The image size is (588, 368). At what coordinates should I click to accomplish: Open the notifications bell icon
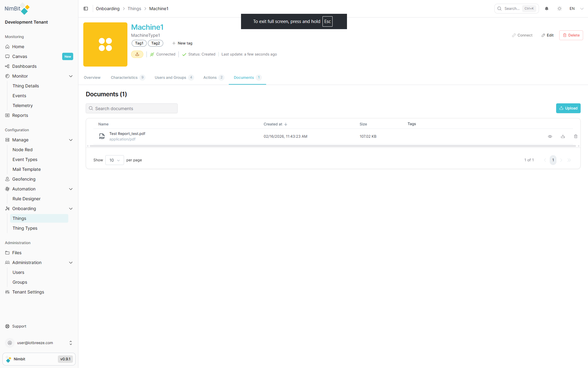click(547, 8)
